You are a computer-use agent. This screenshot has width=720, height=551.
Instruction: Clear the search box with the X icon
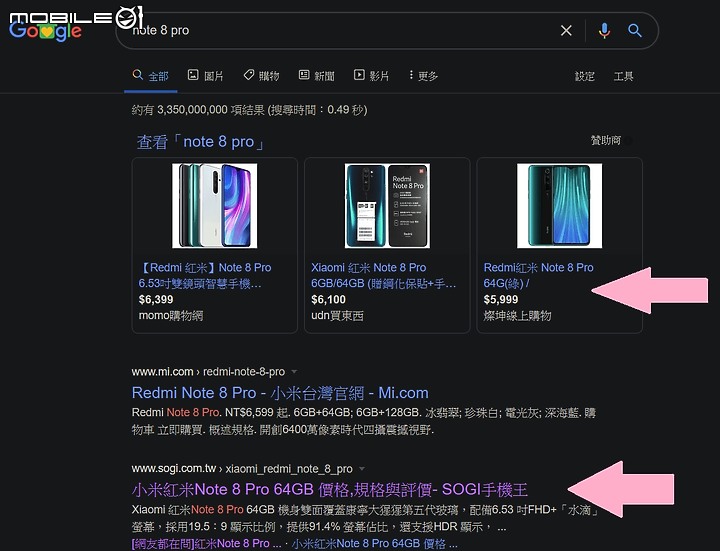(566, 31)
